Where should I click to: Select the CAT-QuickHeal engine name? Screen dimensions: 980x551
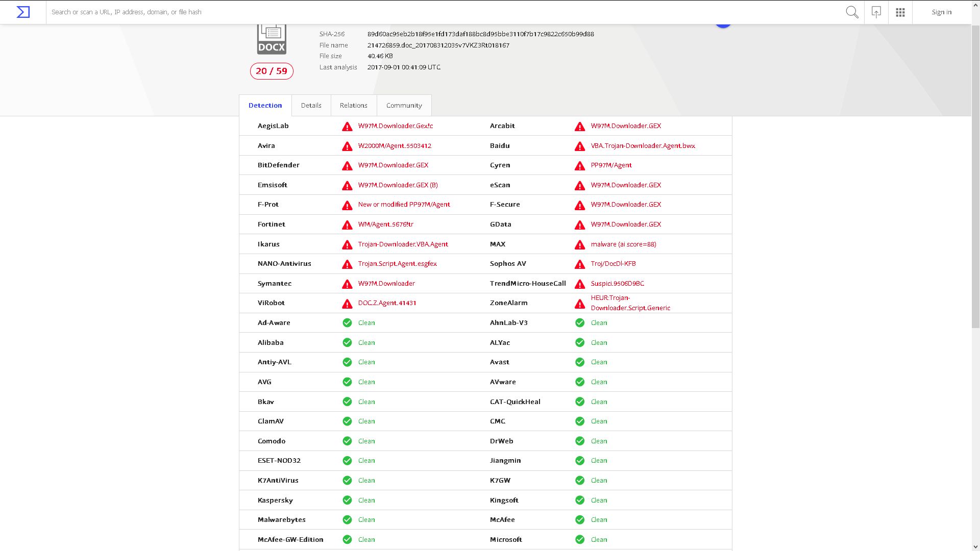[515, 402]
